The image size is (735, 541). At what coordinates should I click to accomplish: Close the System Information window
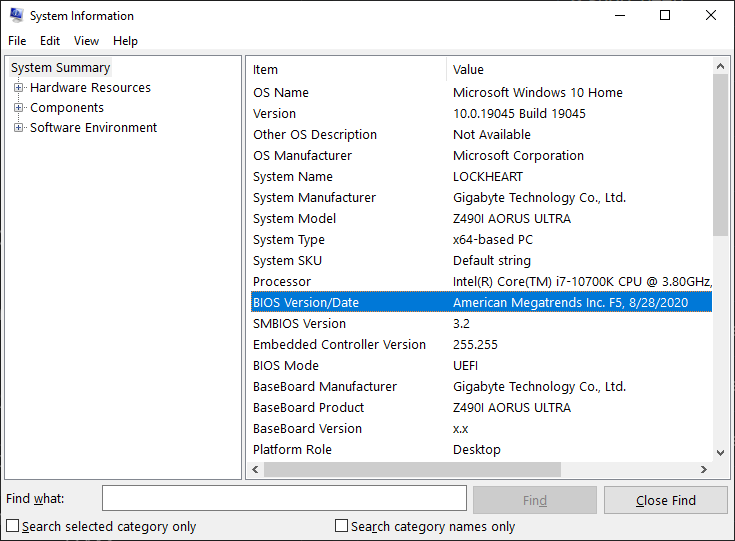point(711,15)
